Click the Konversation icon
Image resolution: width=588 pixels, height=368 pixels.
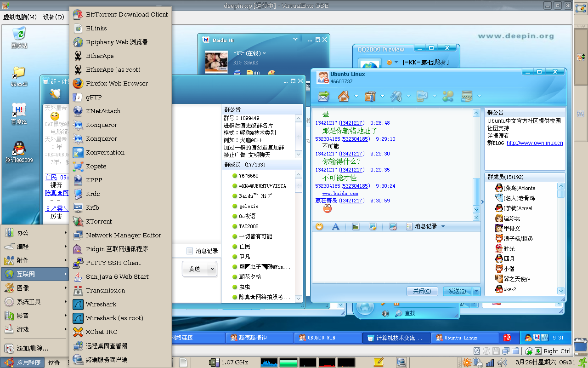coord(78,152)
